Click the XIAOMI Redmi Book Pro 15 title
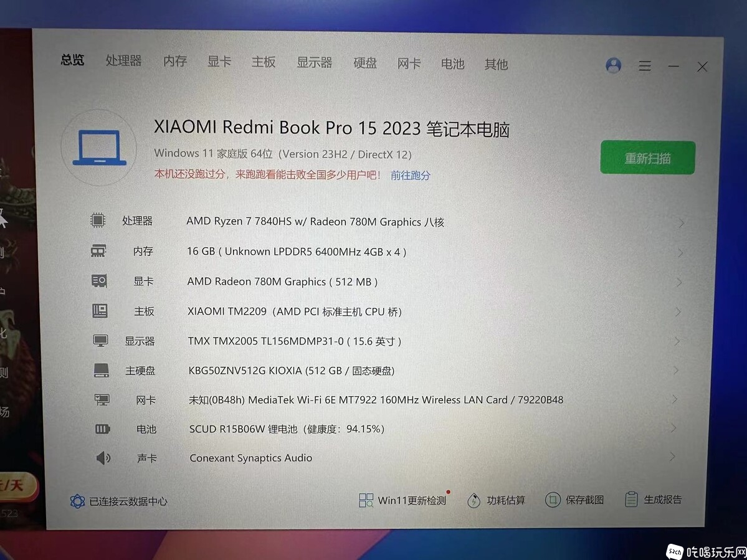This screenshot has height=560, width=747. tap(331, 128)
